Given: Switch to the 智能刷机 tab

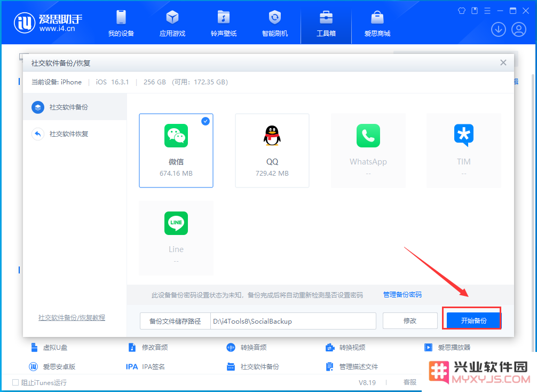Looking at the screenshot, I should click(x=275, y=23).
